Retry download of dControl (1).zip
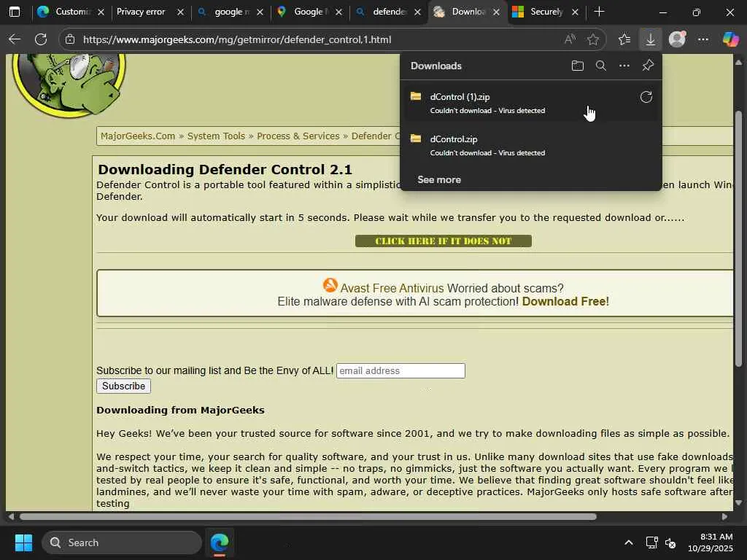This screenshot has height=560, width=747. coord(646,97)
